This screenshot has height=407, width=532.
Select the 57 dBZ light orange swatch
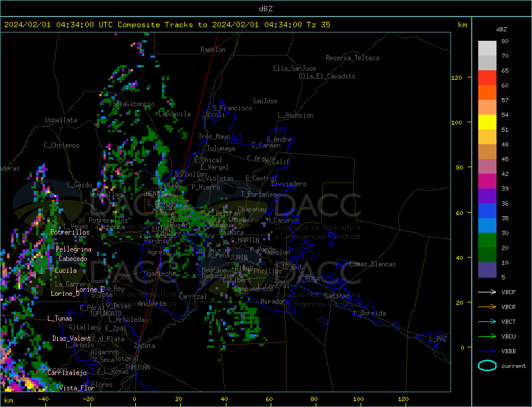(x=487, y=107)
